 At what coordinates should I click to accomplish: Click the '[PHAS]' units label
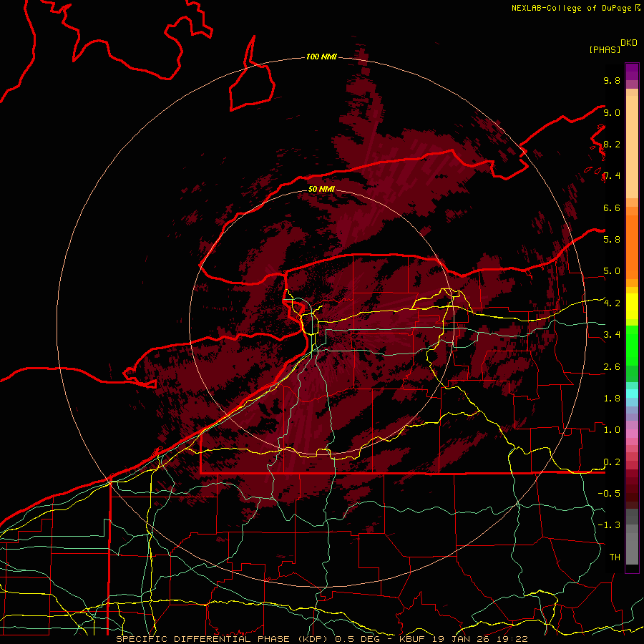click(605, 49)
